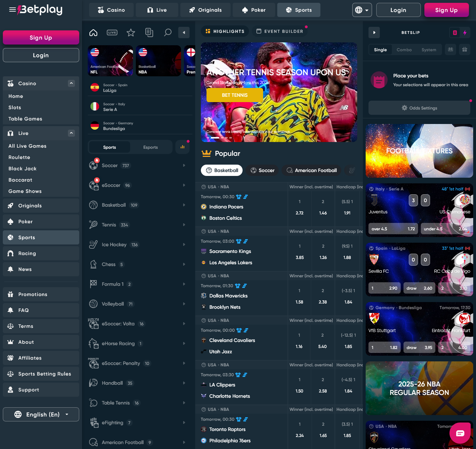Select the American Football filter in Popular
The width and height of the screenshot is (476, 449).
pos(312,170)
